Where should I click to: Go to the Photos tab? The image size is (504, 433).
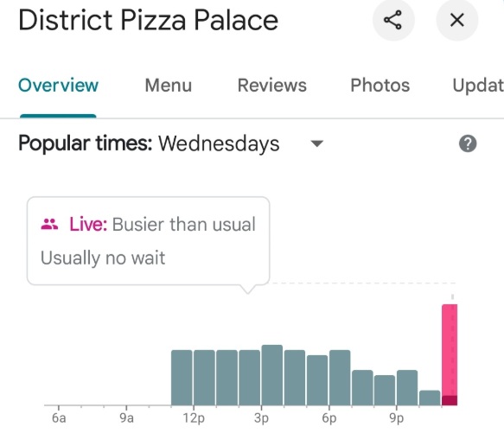pyautogui.click(x=380, y=86)
